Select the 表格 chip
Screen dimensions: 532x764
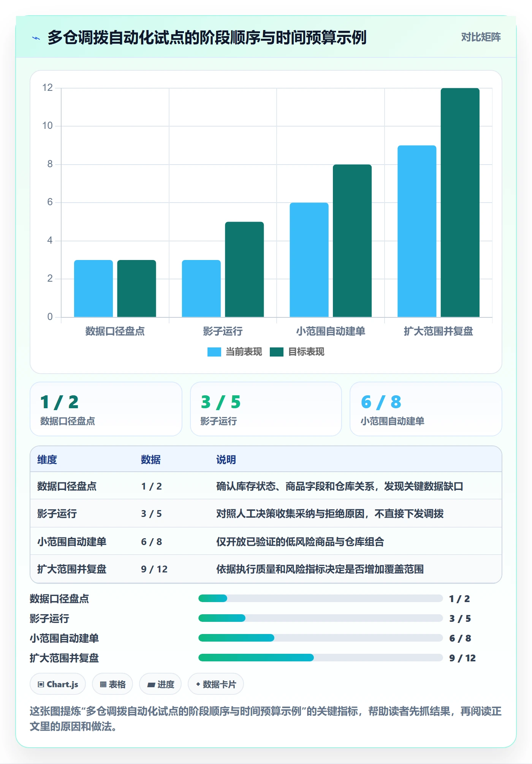[x=112, y=684]
